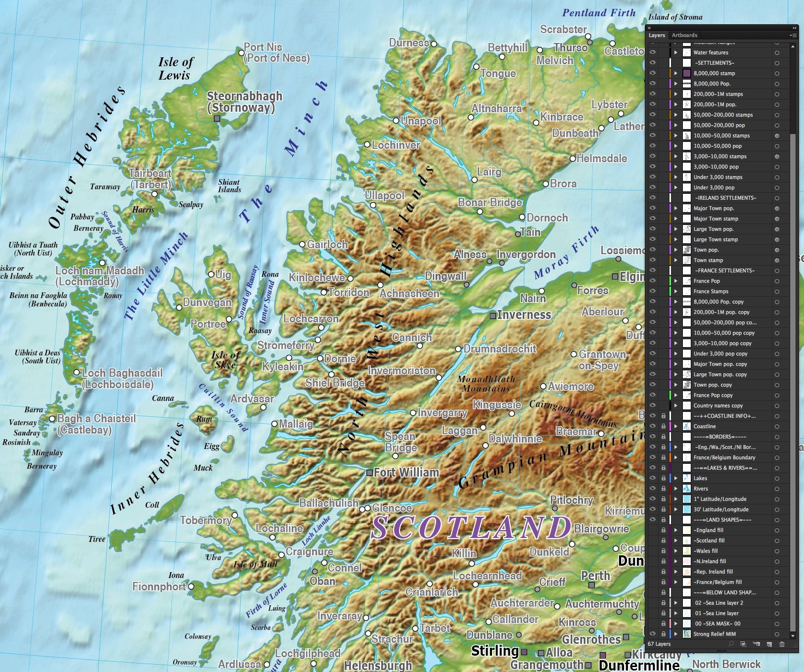Image resolution: width=804 pixels, height=672 pixels.
Task: Click the Locate Object magnifier icon
Action: tap(731, 644)
